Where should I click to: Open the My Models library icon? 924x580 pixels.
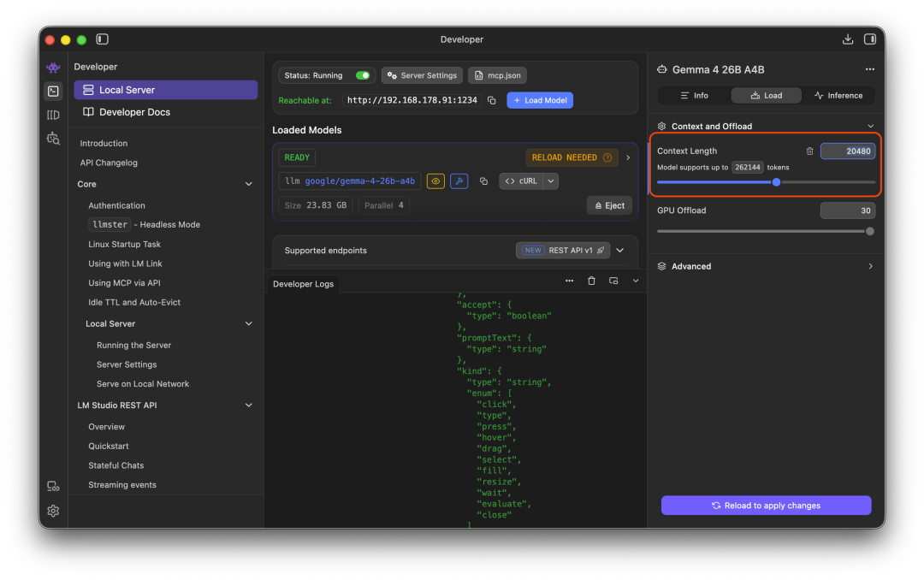coord(53,115)
